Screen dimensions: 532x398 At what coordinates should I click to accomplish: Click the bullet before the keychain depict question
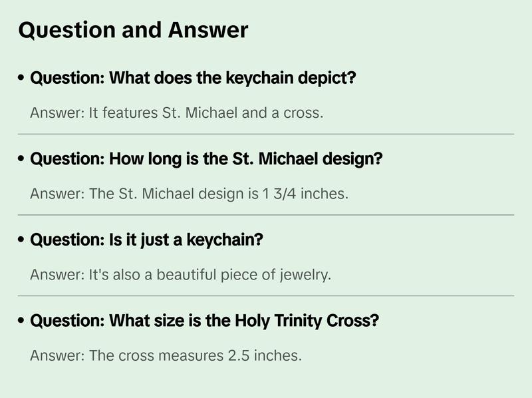22,78
